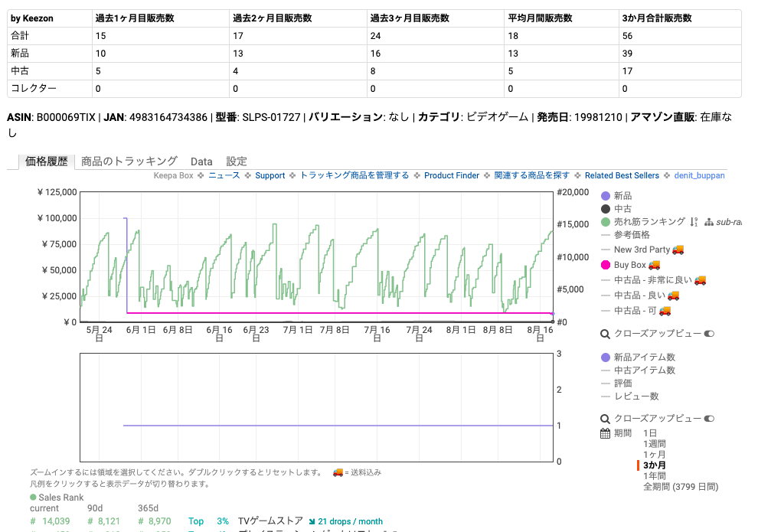Image resolution: width=758 pixels, height=532 pixels.
Task: Click calendar icon next to 期間
Action: [606, 432]
